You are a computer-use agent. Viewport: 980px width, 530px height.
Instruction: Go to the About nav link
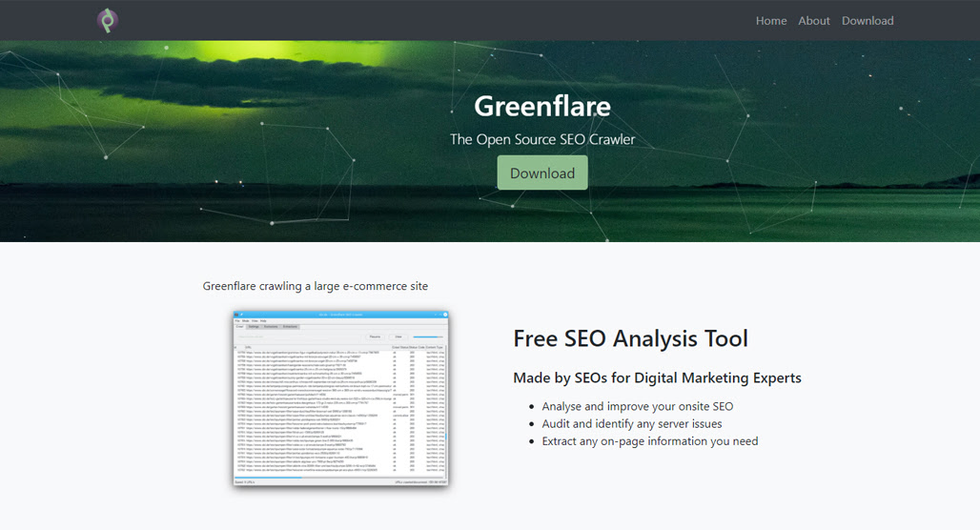pyautogui.click(x=814, y=21)
